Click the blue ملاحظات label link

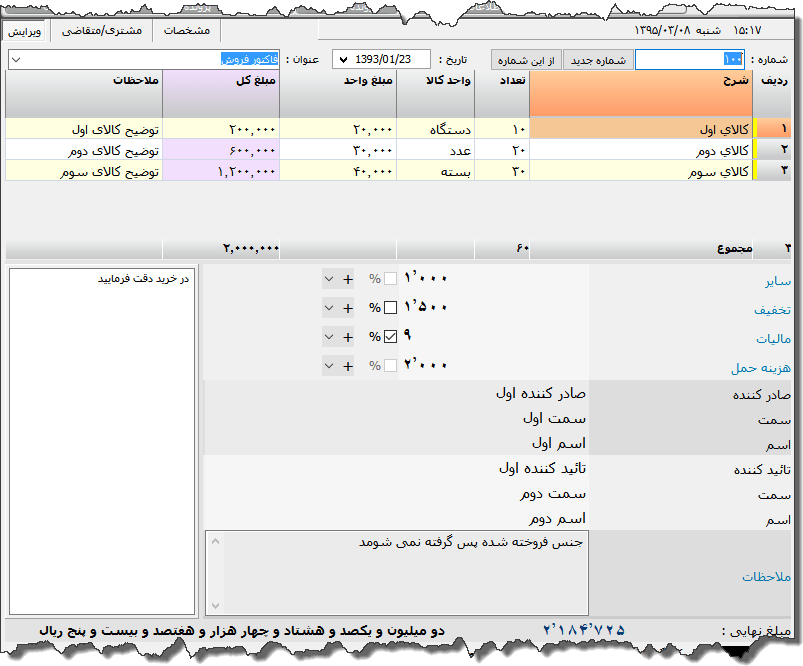pos(766,577)
